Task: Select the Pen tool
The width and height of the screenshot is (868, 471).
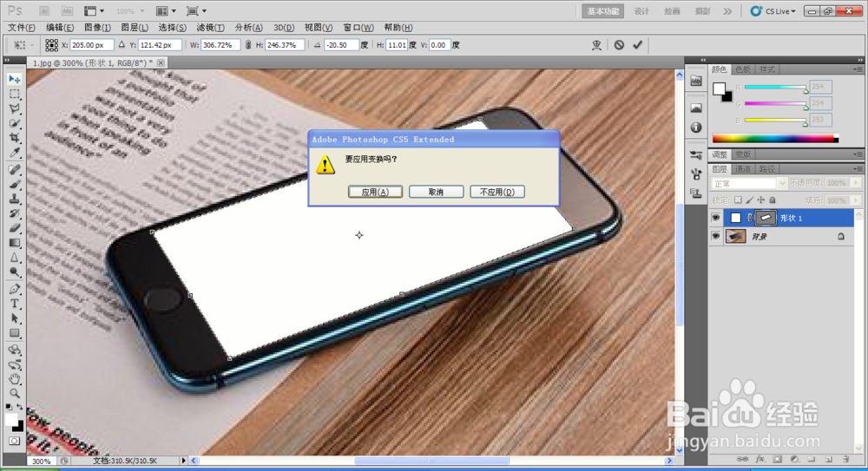Action: tap(15, 289)
